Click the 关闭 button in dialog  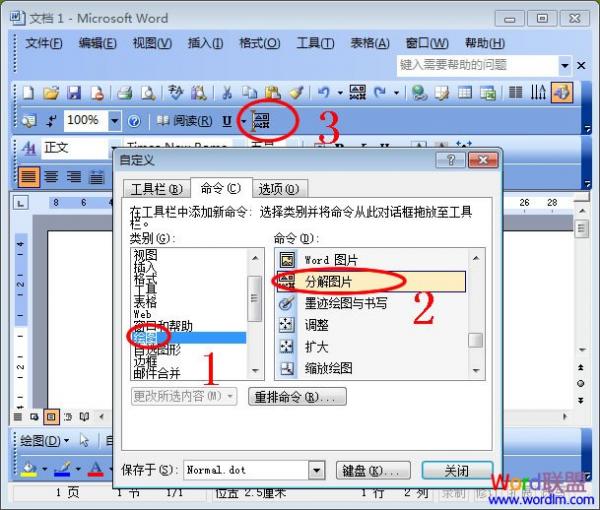click(x=457, y=471)
